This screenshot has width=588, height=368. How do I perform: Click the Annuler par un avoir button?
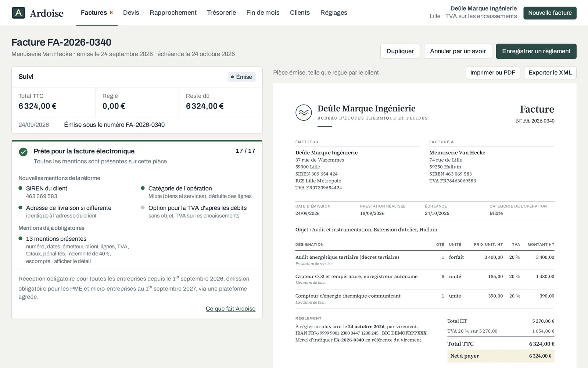[458, 51]
